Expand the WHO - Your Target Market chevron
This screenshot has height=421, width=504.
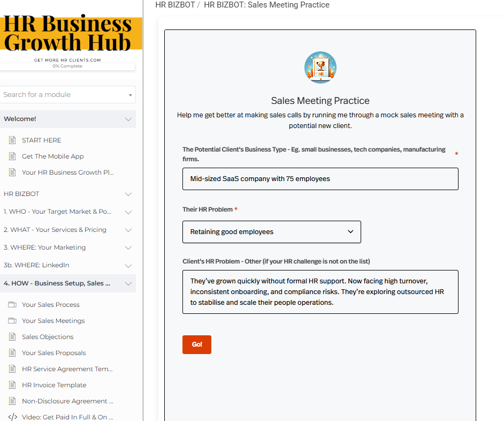point(128,212)
